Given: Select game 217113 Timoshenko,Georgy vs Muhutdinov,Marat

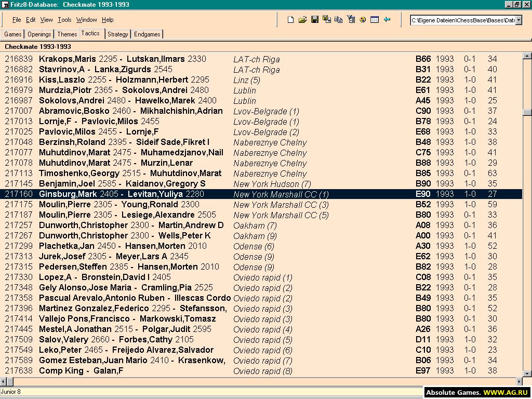Looking at the screenshot, I should [x=261, y=174].
